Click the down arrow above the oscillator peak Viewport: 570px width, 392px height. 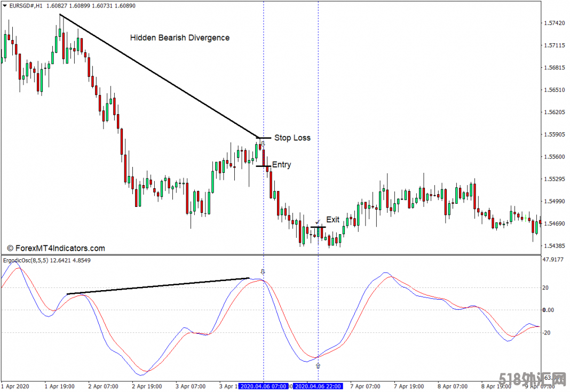(263, 272)
